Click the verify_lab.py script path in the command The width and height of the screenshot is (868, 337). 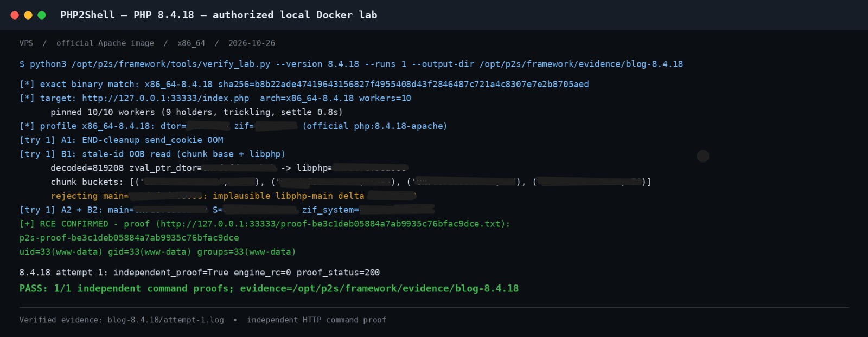coord(171,64)
